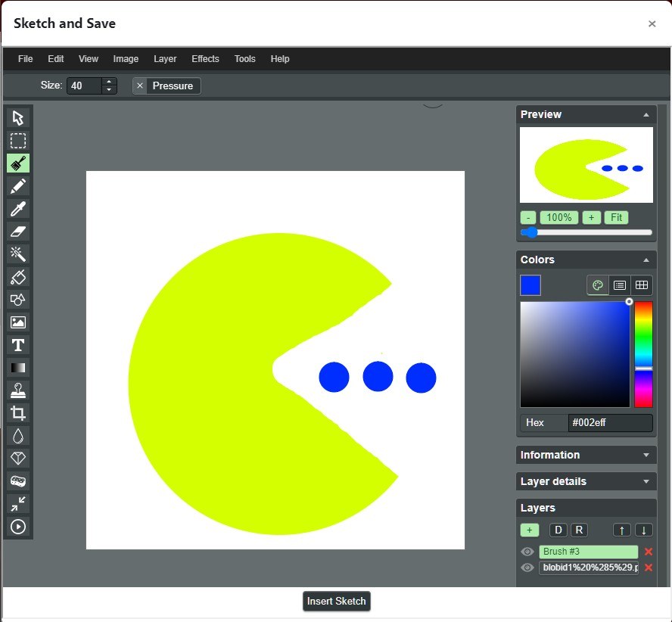Select the Clone stamp tool
672x622 pixels.
tap(18, 390)
